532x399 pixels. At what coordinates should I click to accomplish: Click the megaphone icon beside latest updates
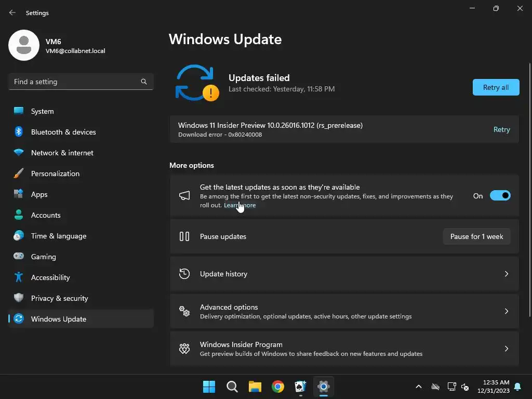tap(184, 195)
